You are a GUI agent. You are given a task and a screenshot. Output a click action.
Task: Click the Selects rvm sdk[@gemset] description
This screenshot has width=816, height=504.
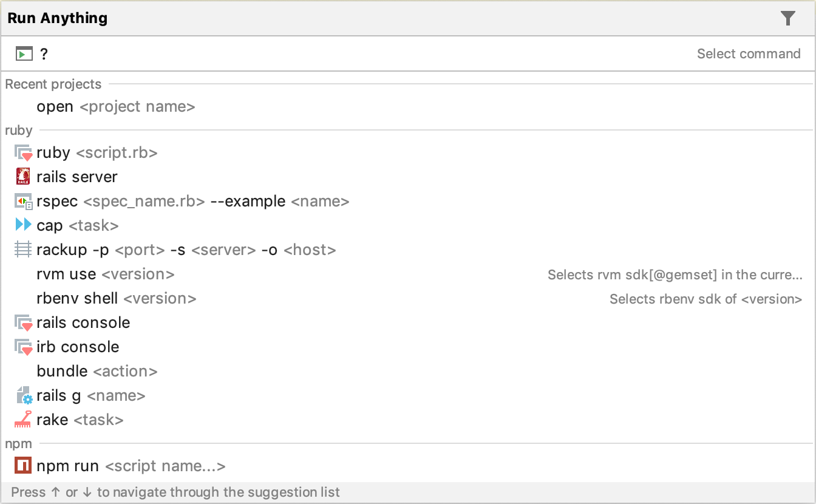(x=675, y=274)
